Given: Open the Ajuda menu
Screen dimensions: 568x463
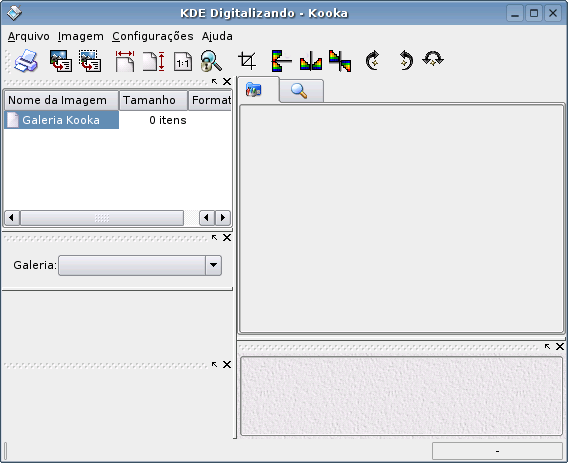Looking at the screenshot, I should pos(217,36).
